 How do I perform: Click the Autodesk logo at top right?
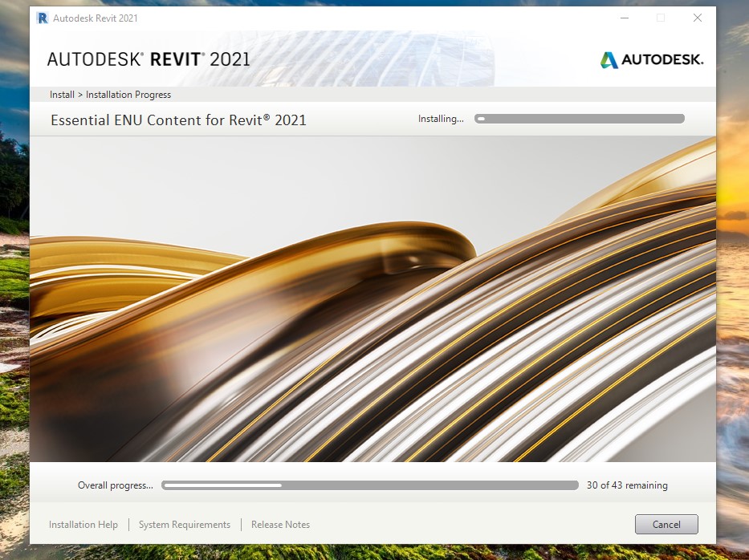pos(650,59)
